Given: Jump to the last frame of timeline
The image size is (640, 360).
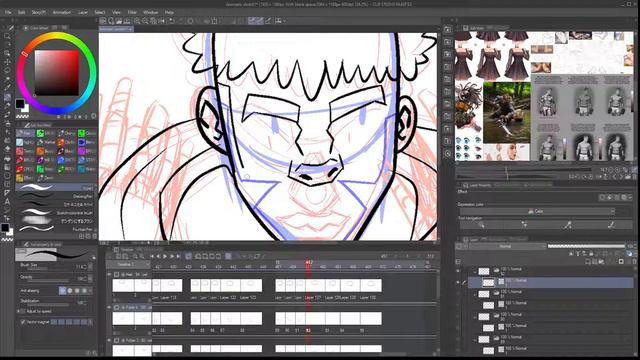Looking at the screenshot, I should 178,256.
